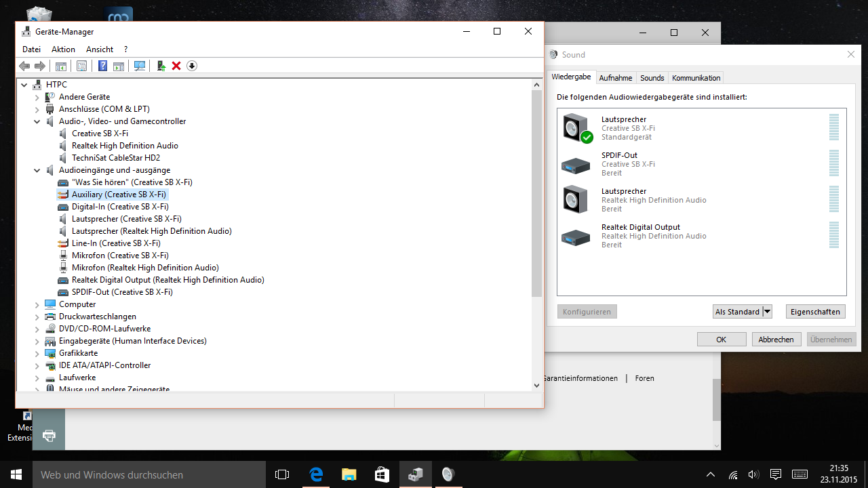
Task: Scan for hardware changes via monitor icon
Action: click(140, 66)
